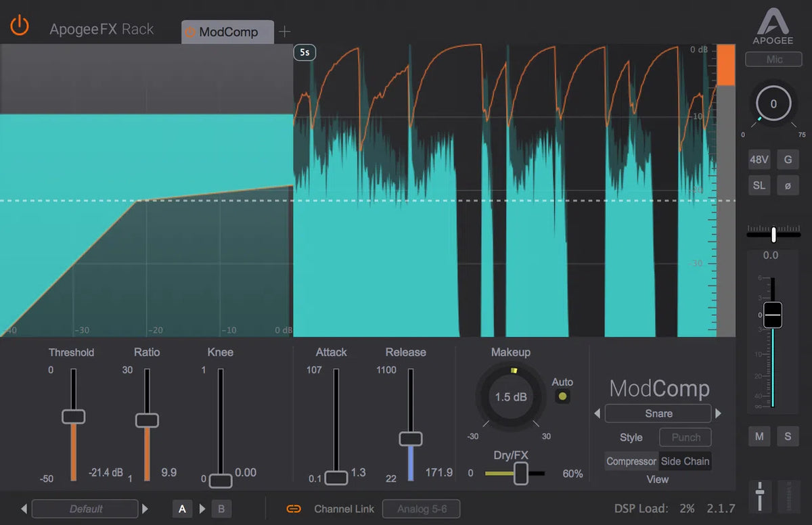Select the fader view icon bottom right
The width and height of the screenshot is (812, 525).
(759, 495)
